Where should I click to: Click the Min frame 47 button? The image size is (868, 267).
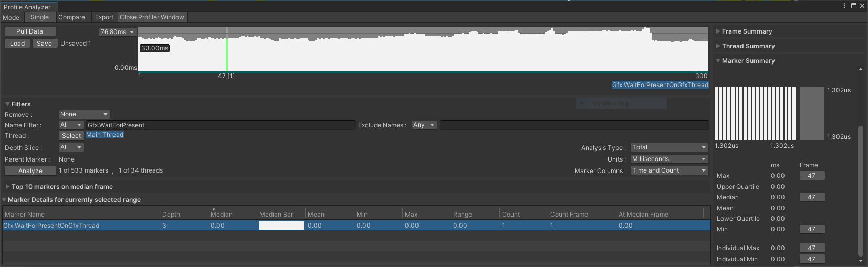(x=812, y=229)
